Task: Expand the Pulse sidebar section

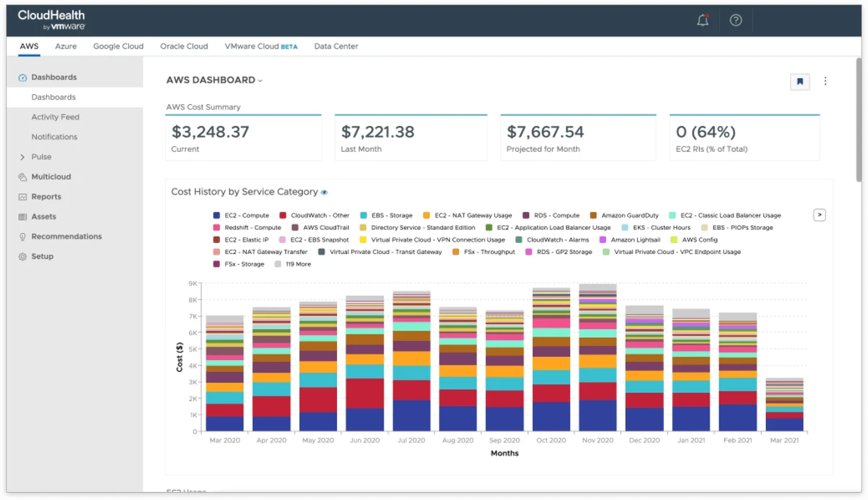Action: (x=22, y=157)
